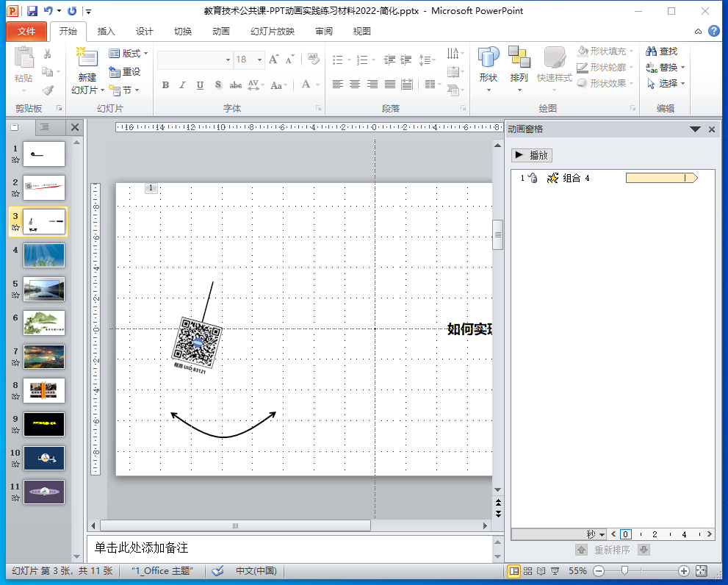Screen dimensions: 728x585
Task: Select slide 4 thumbnail
Action: click(x=44, y=255)
